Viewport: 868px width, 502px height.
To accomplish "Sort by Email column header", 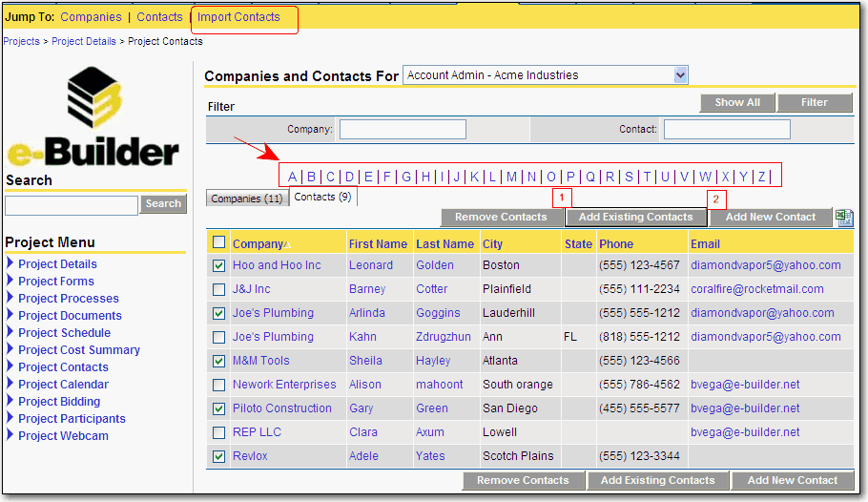I will [x=705, y=243].
